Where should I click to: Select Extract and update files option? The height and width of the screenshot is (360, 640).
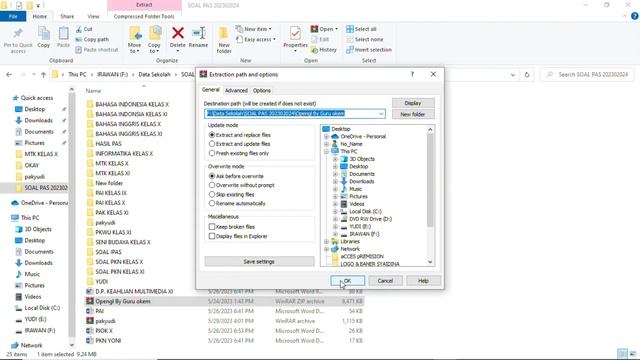(211, 144)
